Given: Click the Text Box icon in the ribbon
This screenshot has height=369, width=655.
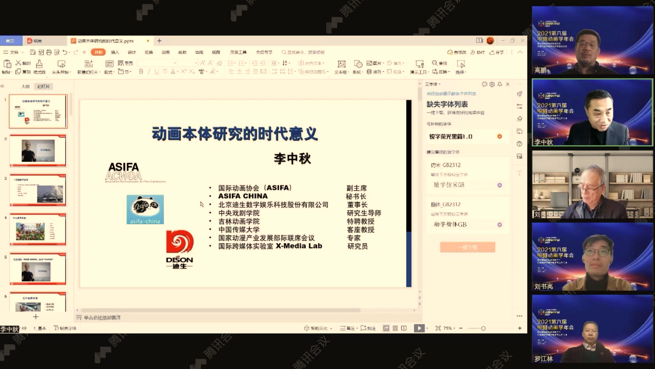Looking at the screenshot, I should [341, 64].
